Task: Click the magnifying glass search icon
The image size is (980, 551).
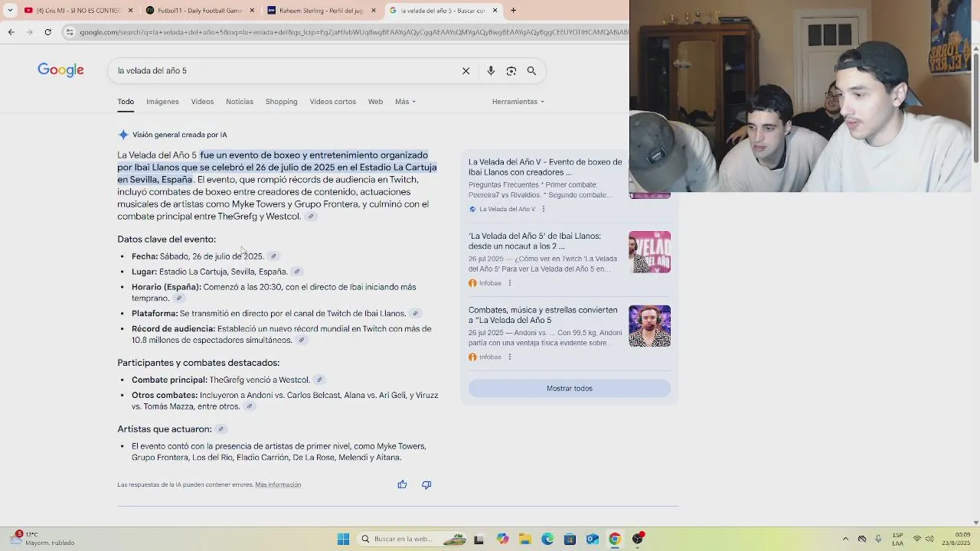Action: [531, 70]
